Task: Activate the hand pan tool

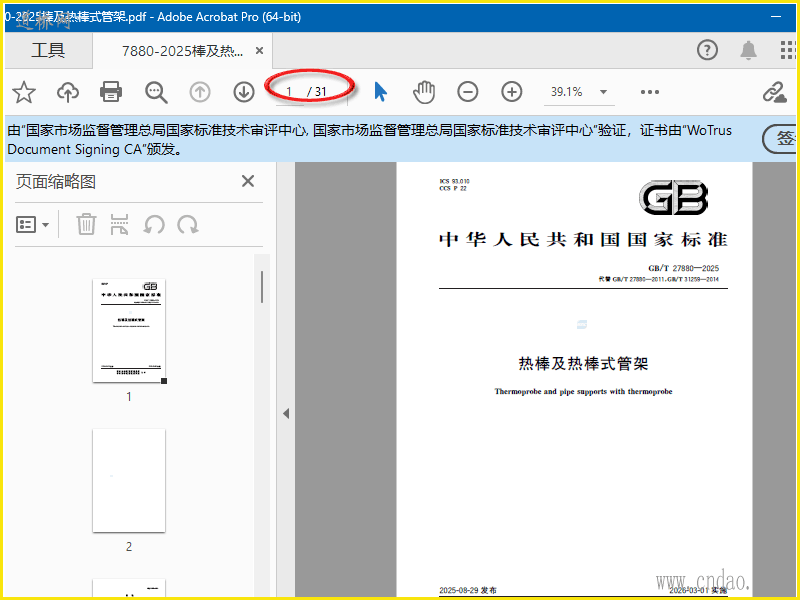Action: click(x=423, y=92)
